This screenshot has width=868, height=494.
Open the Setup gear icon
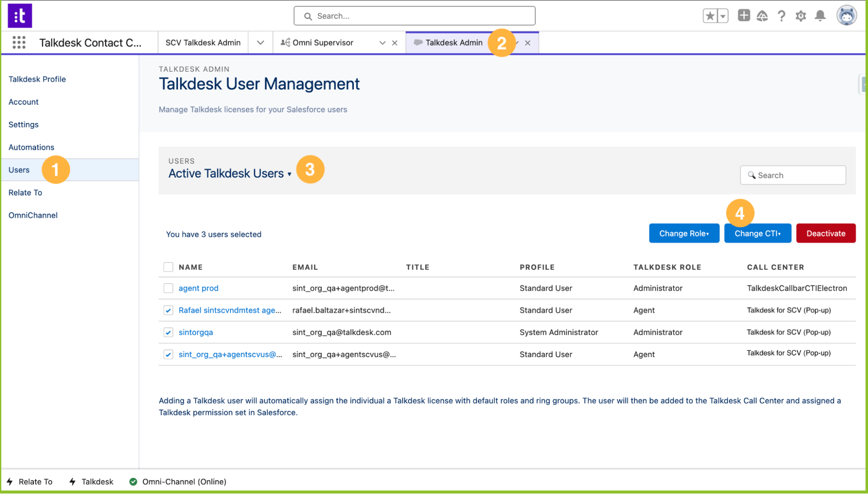pyautogui.click(x=801, y=16)
